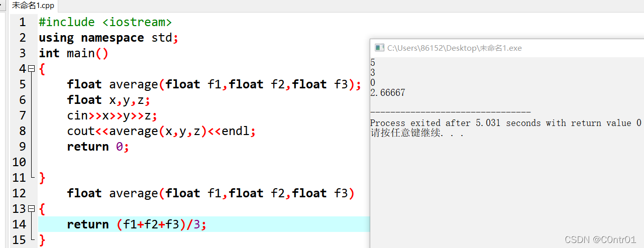Click the console title path 未命名1.exe
This screenshot has height=248, width=644.
[x=454, y=48]
